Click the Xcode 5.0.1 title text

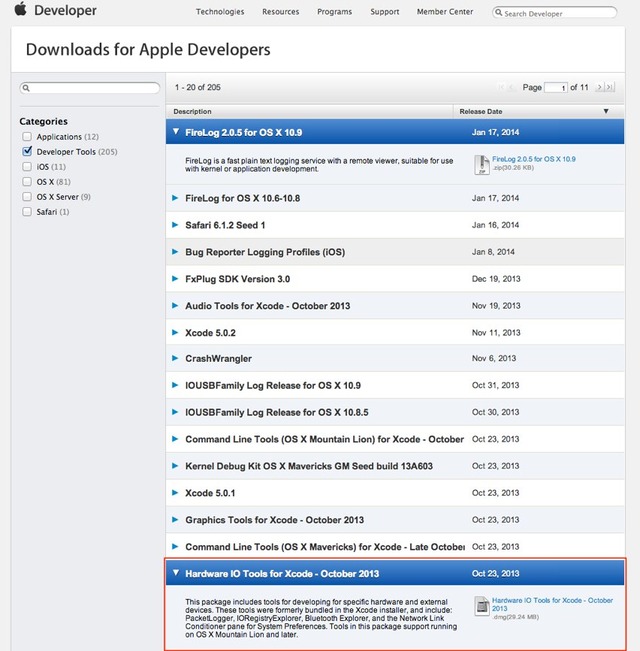click(210, 493)
